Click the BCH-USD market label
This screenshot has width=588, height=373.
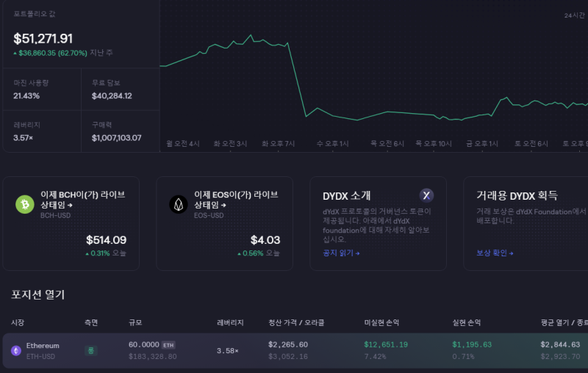(56, 215)
